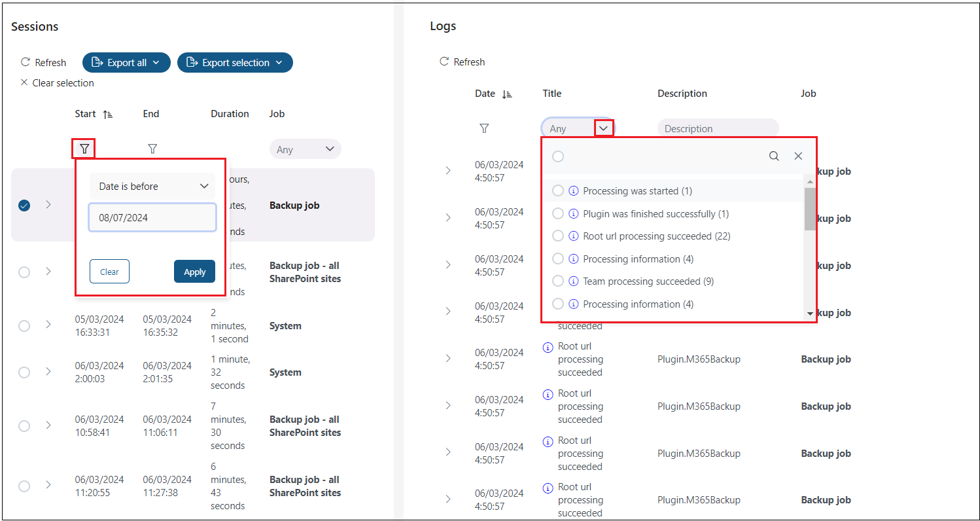
Task: Click Clear selection link
Action: coord(58,83)
